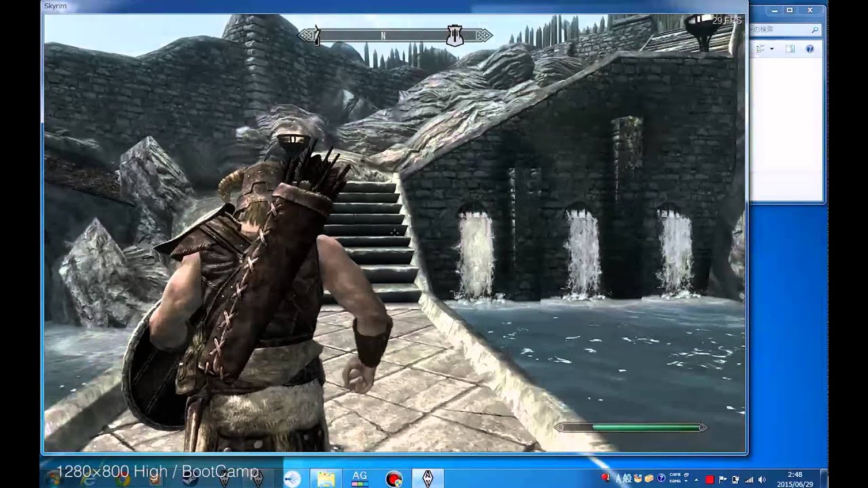This screenshot has width=868, height=488.
Task: Open Action Center flag icon in tray
Action: 722,479
